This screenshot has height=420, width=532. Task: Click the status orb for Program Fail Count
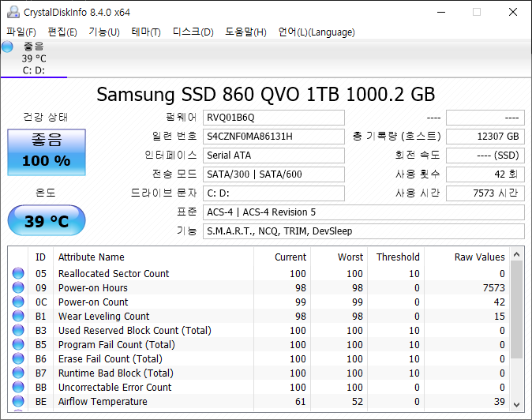[18, 345]
